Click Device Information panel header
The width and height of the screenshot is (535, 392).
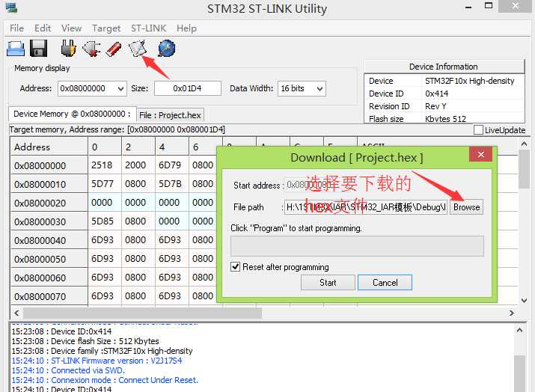click(x=444, y=67)
